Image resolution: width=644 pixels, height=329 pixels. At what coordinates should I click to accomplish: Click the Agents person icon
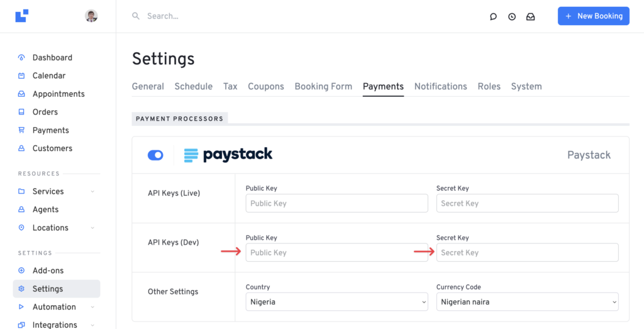tap(21, 209)
